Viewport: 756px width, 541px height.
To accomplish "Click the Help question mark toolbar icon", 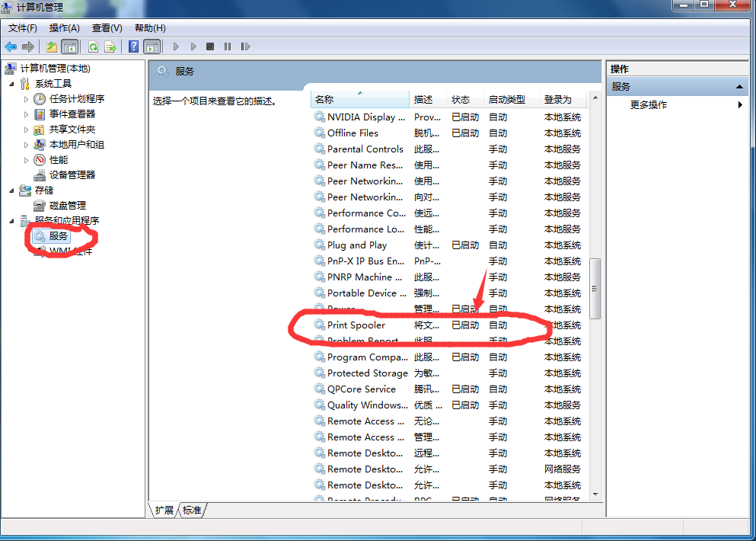I will point(133,46).
